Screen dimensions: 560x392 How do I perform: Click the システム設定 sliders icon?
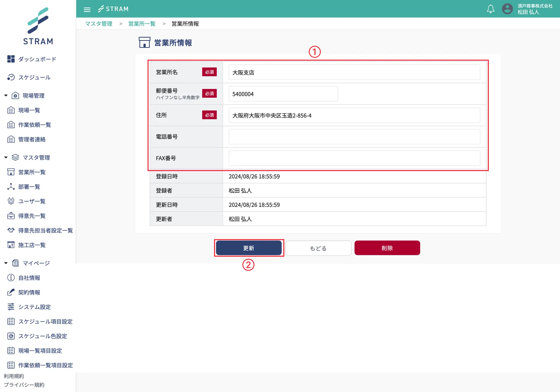click(x=11, y=307)
